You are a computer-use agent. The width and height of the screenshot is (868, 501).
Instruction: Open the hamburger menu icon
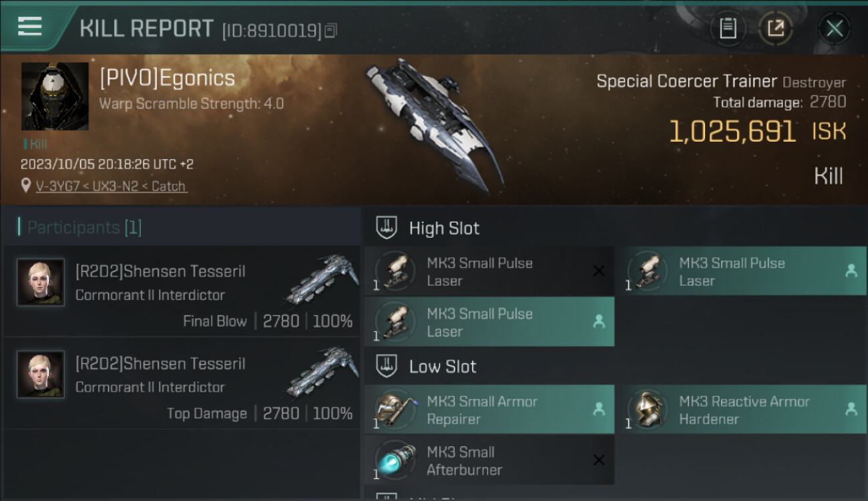click(30, 27)
